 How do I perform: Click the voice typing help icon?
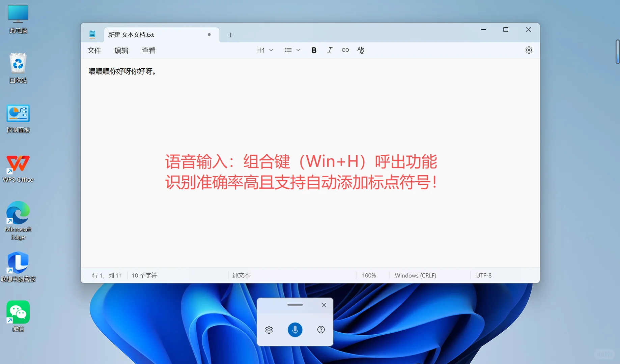click(x=320, y=330)
